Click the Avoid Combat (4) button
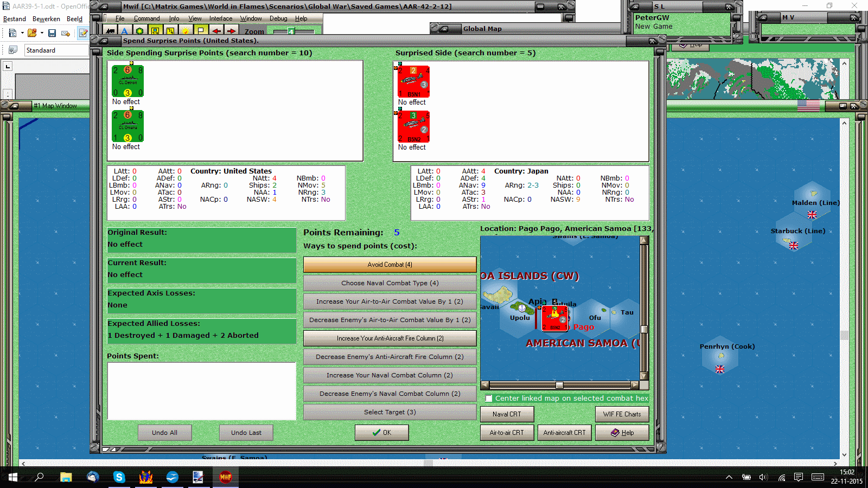 pos(390,265)
